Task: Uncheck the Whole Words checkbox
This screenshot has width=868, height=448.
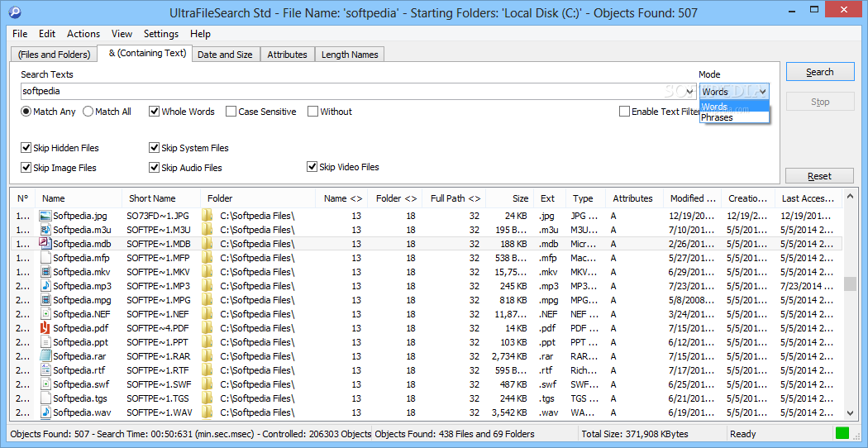Action: pos(155,112)
